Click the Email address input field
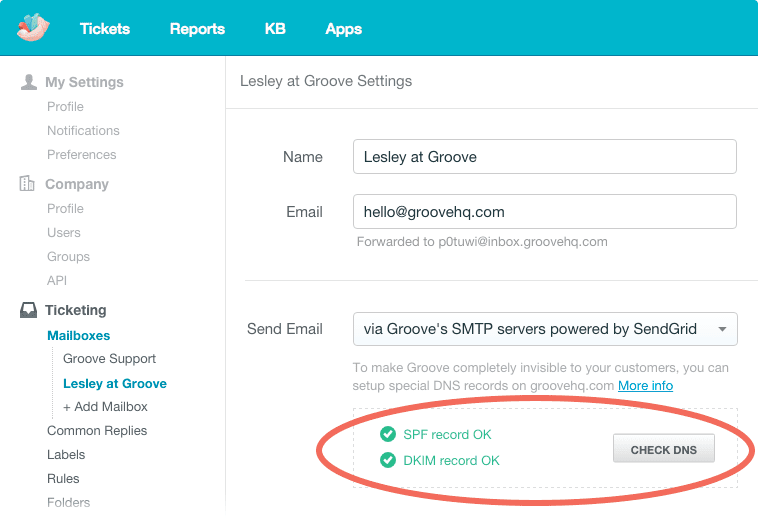 point(545,212)
